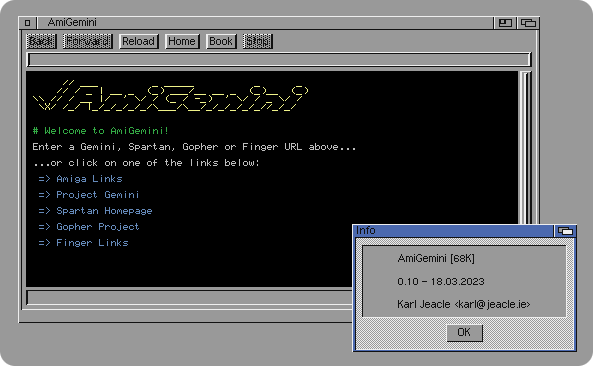Screen dimensions: 593x366
Task: Dismiss the Info dialog with OK
Action: pos(464,333)
